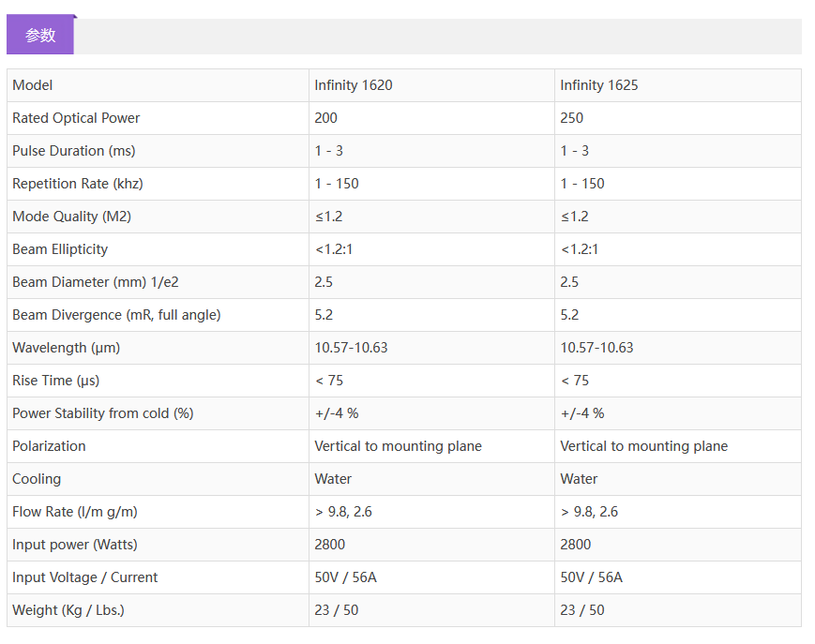815x644 pixels.
Task: Click the Rise Time (µs) label
Action: [x=55, y=381]
